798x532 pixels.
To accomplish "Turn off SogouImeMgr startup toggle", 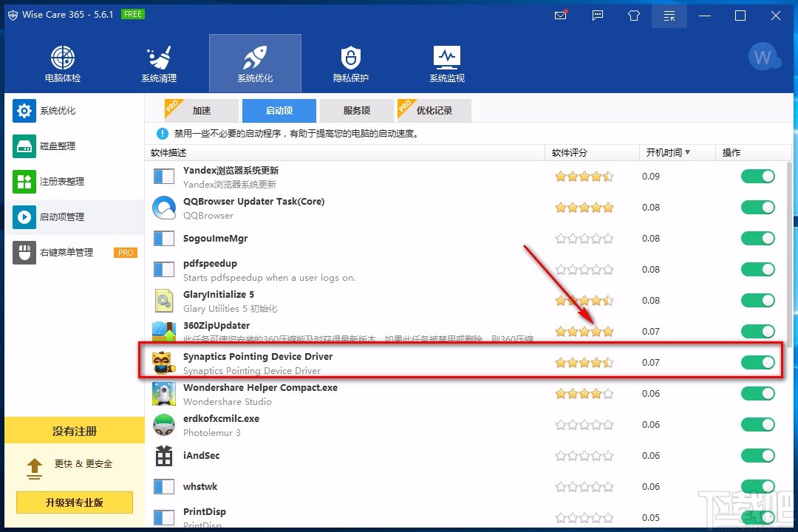I will coord(758,238).
